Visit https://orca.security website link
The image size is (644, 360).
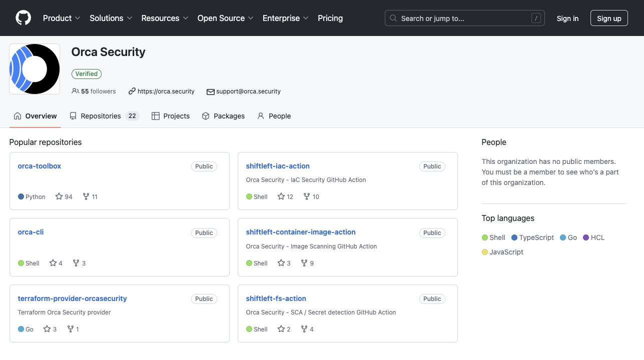point(166,91)
